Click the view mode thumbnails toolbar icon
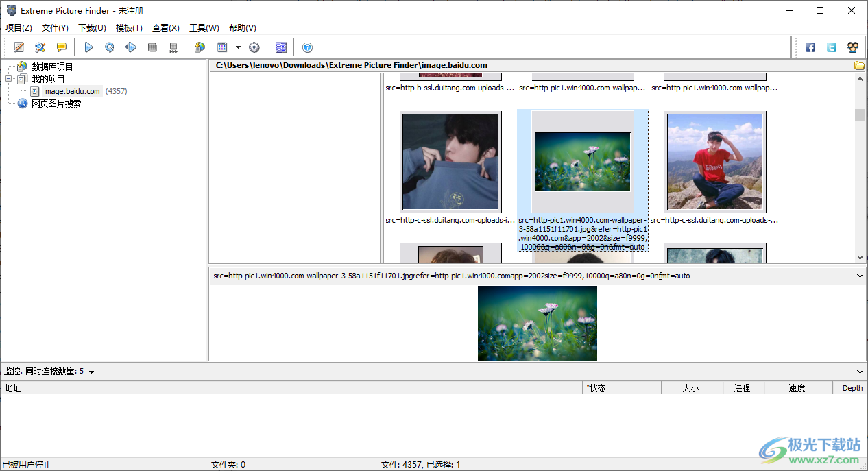 click(x=222, y=47)
